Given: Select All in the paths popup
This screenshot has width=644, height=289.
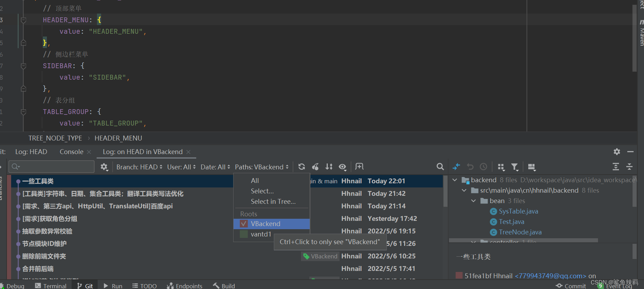Looking at the screenshot, I should 255,180.
